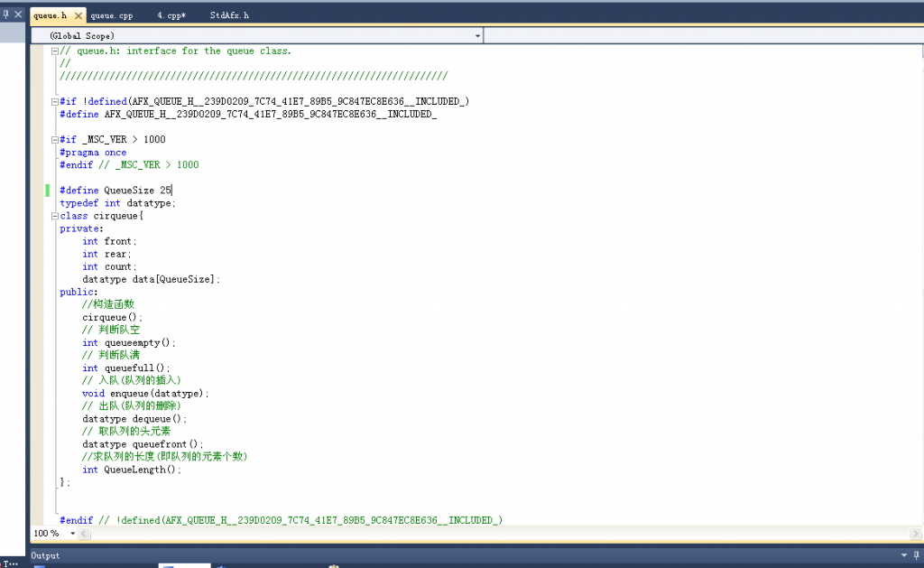Screen dimensions: 924x568
Task: Click the horizontal scrollbar left arrow
Action: point(84,533)
